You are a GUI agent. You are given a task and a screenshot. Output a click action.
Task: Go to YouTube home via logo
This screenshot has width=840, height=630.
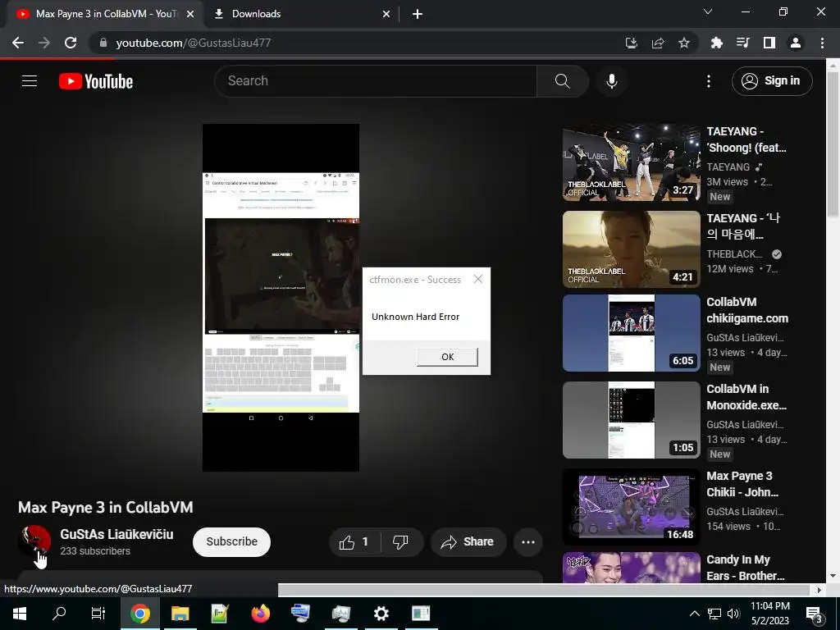(x=96, y=81)
